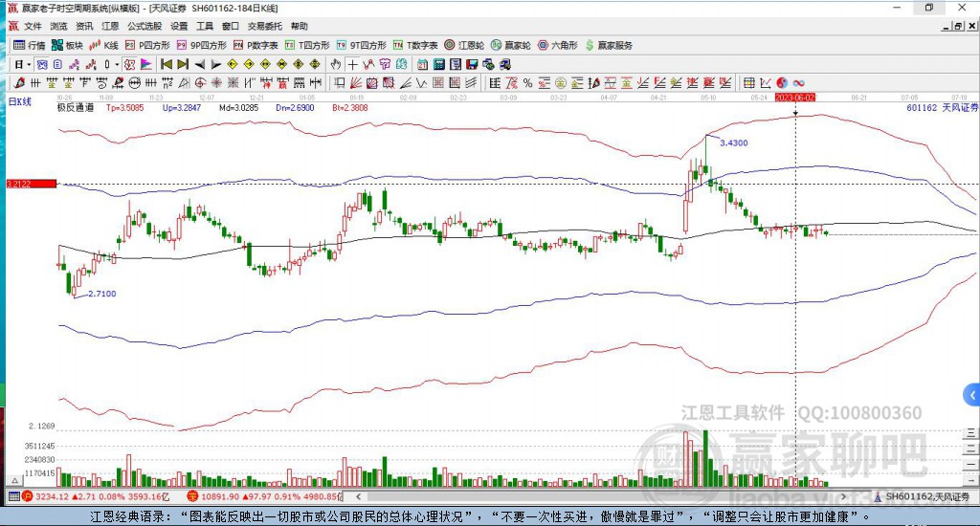
Task: Select the crosshair cursor tool
Action: point(352,64)
